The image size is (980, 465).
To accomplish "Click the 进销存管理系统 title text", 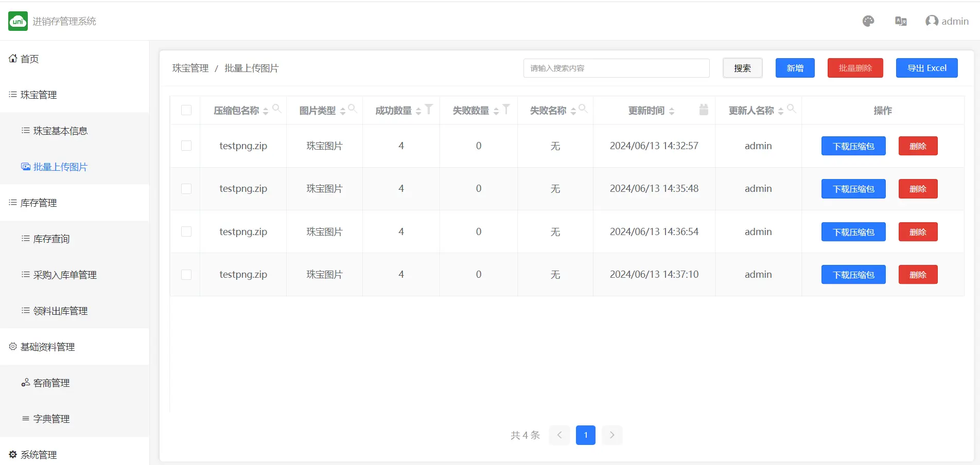I will [64, 21].
